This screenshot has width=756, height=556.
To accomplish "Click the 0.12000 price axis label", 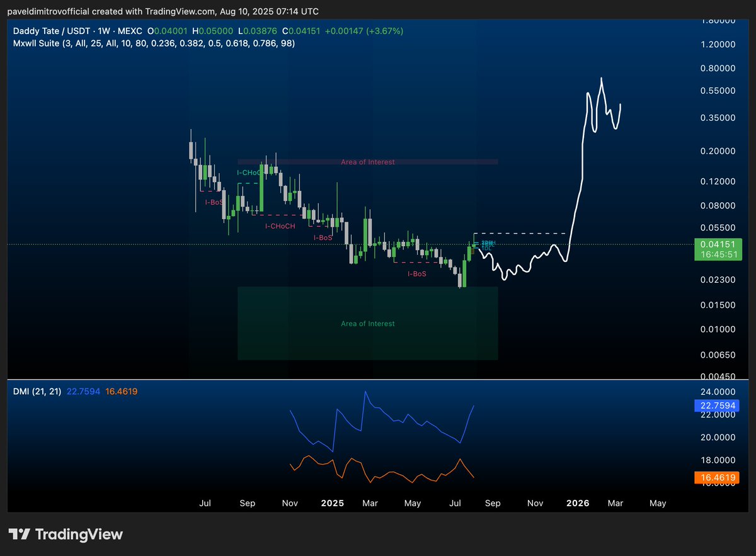I will [x=719, y=181].
